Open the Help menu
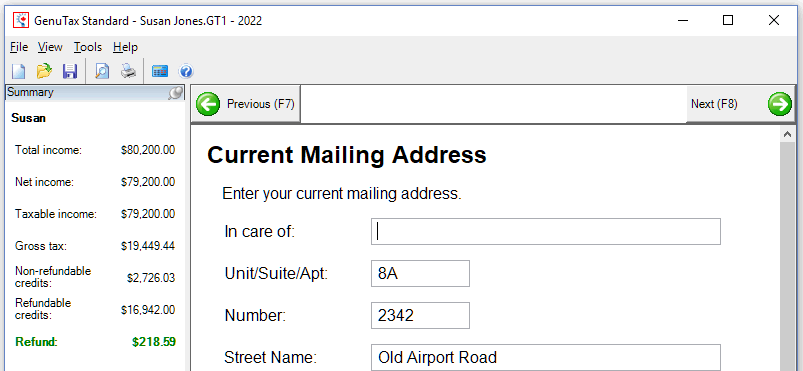 tap(125, 47)
